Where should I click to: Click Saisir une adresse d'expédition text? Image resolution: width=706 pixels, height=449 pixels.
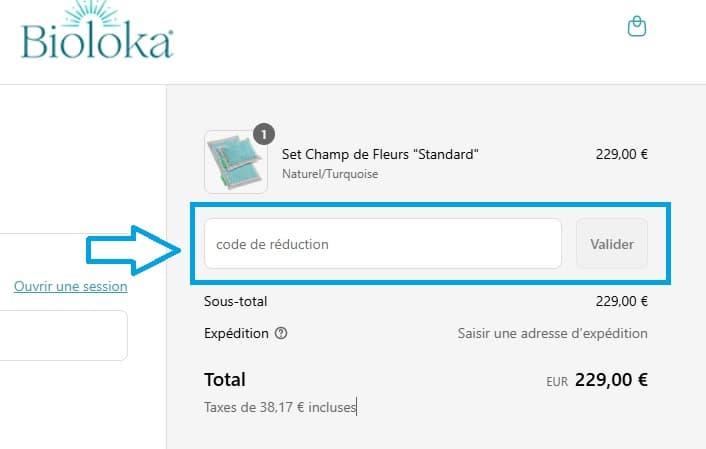coord(552,333)
